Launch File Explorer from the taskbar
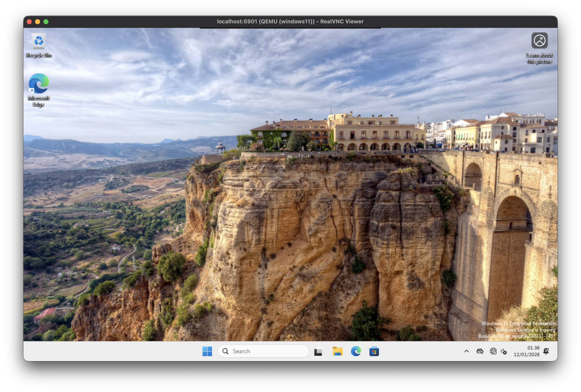This screenshot has width=581, height=392. point(337,351)
